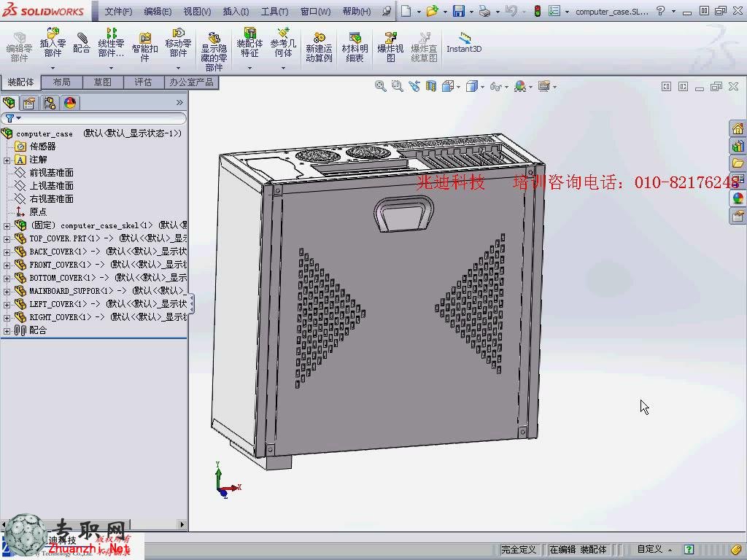Switch to the 布局 tab
The width and height of the screenshot is (747, 560).
(x=61, y=82)
